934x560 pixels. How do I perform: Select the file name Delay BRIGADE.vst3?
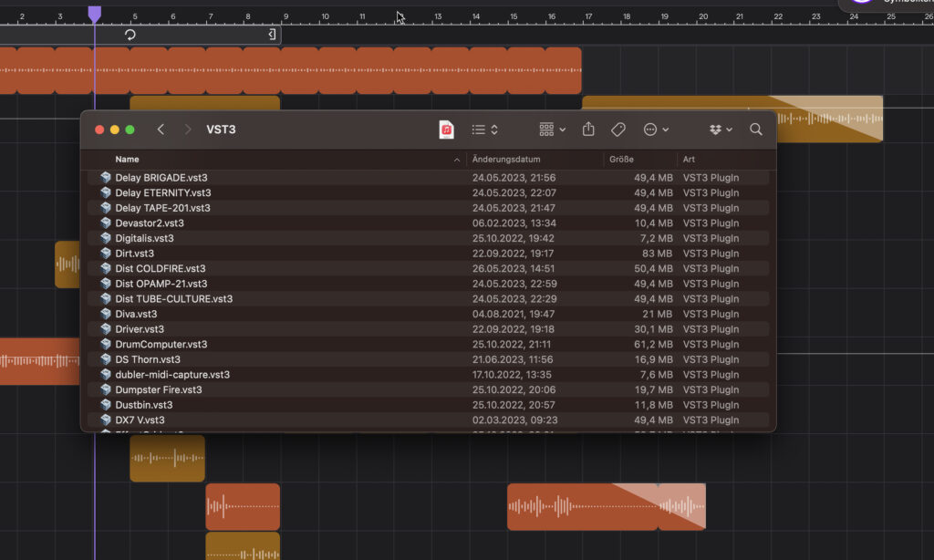coord(161,178)
